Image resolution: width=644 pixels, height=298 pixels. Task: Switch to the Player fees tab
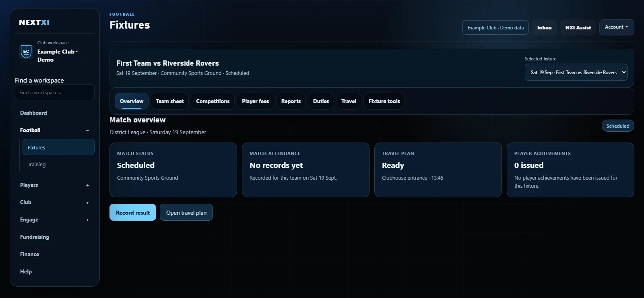[255, 101]
